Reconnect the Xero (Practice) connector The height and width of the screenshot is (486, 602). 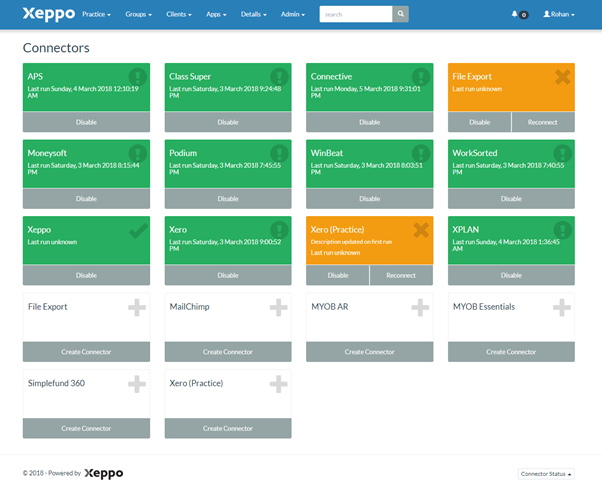point(401,275)
